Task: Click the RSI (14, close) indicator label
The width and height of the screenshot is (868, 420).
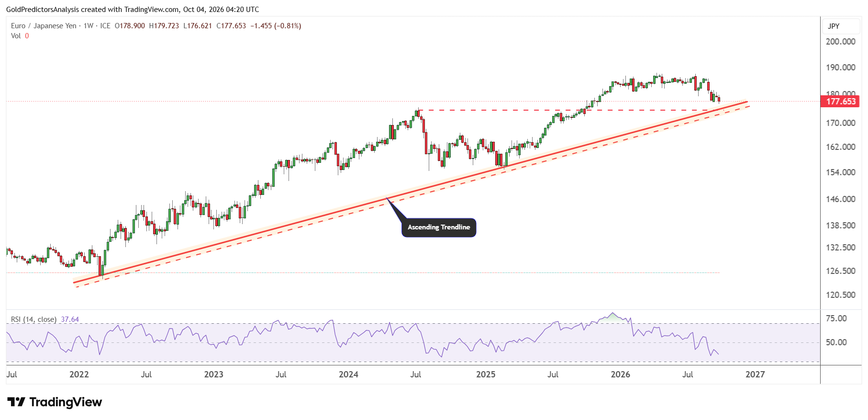Action: [x=33, y=319]
